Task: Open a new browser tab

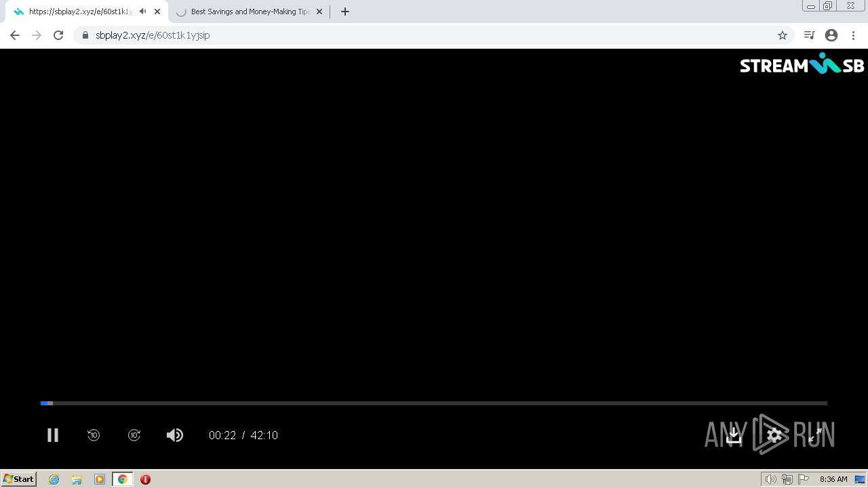Action: click(x=345, y=12)
